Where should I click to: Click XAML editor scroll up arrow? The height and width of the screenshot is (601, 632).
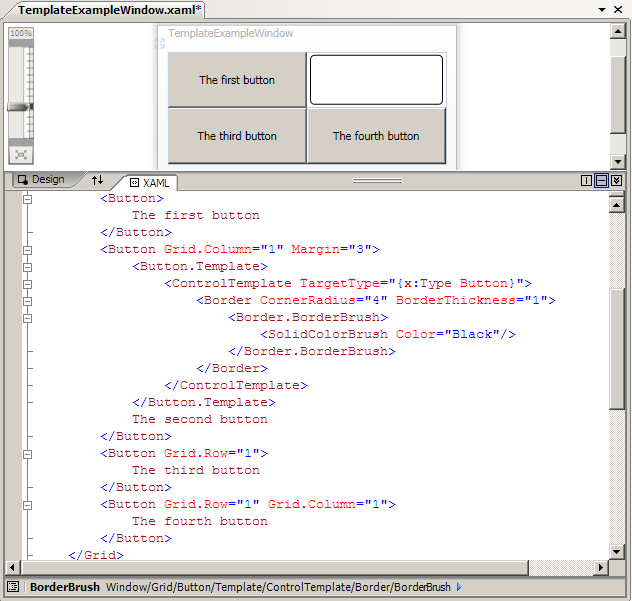(x=617, y=205)
